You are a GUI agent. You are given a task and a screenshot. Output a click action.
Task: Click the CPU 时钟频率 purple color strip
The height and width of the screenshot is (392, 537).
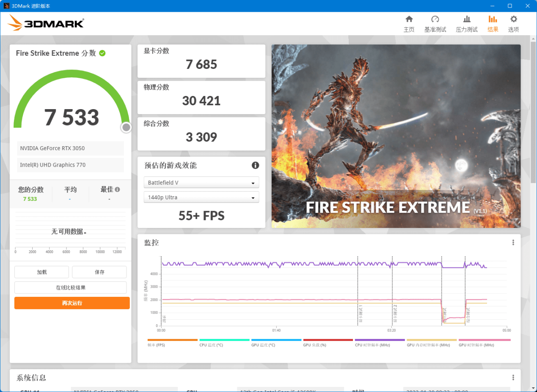(379, 340)
